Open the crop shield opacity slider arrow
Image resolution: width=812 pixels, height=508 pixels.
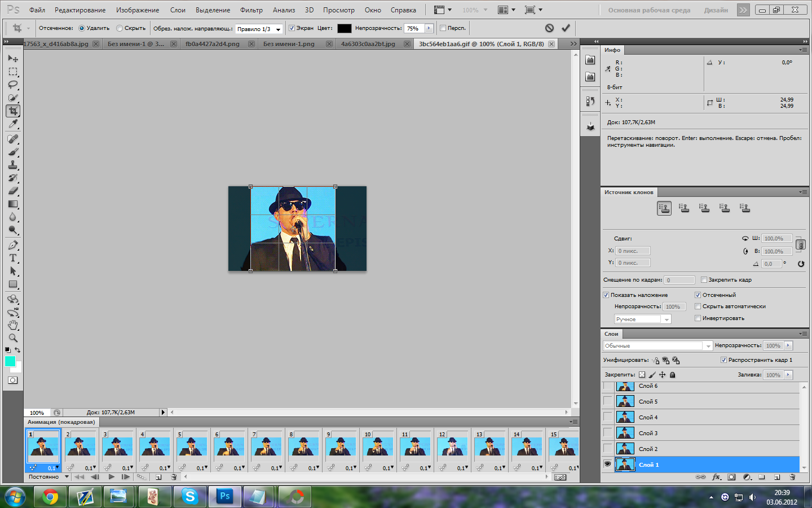click(429, 28)
